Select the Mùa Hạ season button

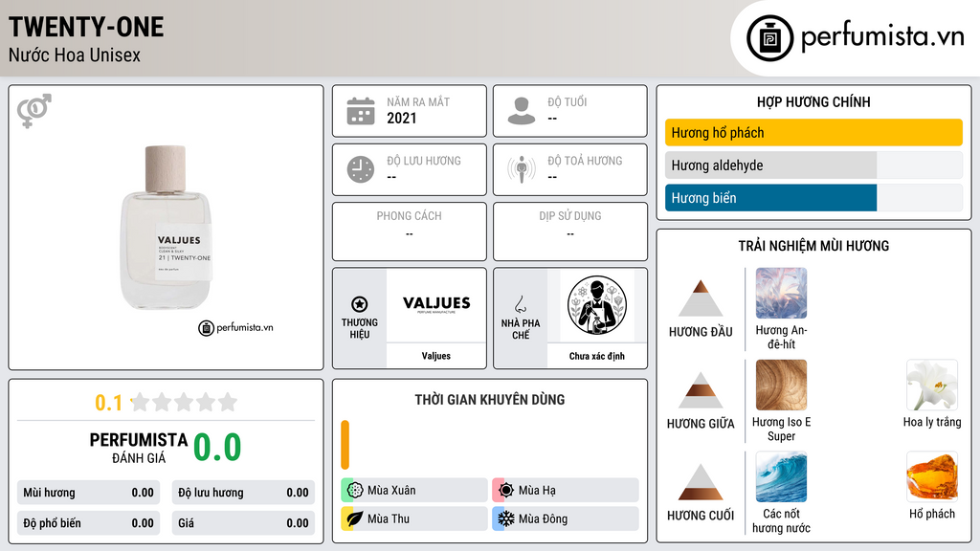[x=566, y=491]
